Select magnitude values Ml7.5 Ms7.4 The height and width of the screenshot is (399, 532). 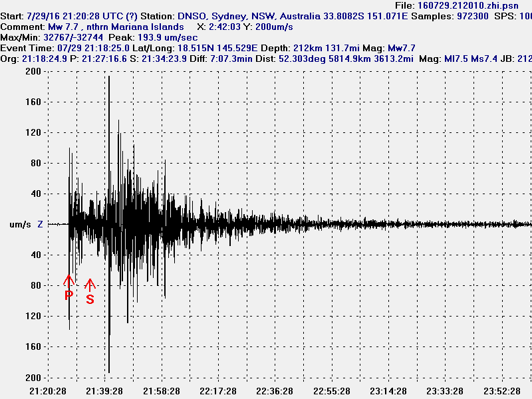(x=471, y=59)
